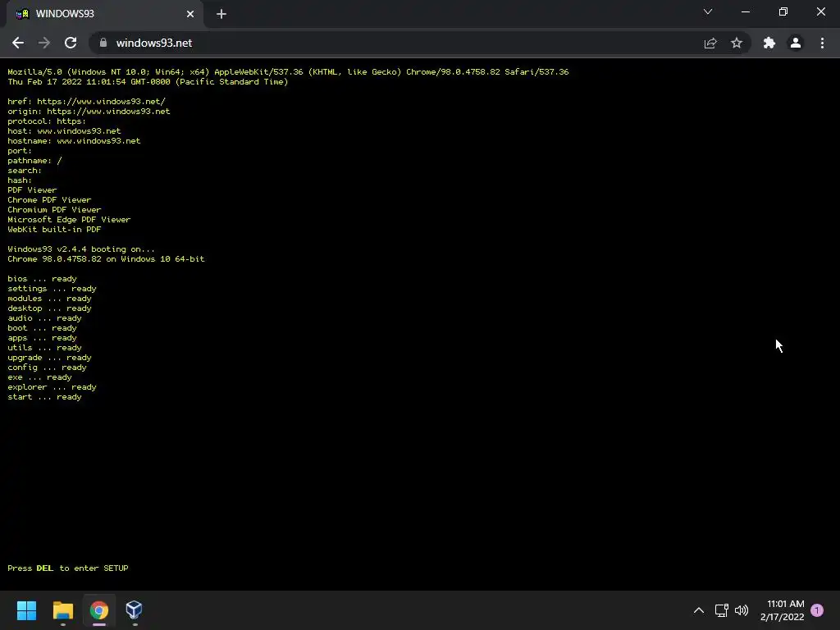
Task: Open the Windows Start menu
Action: pyautogui.click(x=26, y=610)
